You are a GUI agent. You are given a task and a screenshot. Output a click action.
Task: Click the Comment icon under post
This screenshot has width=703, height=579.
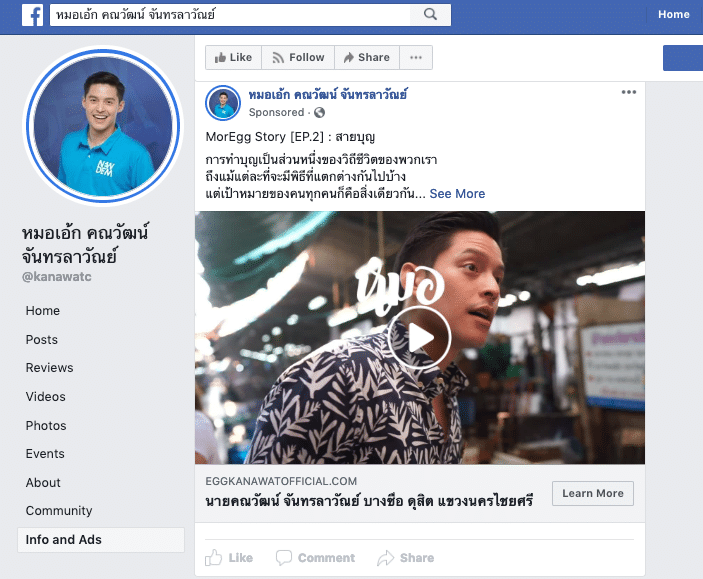pos(284,558)
